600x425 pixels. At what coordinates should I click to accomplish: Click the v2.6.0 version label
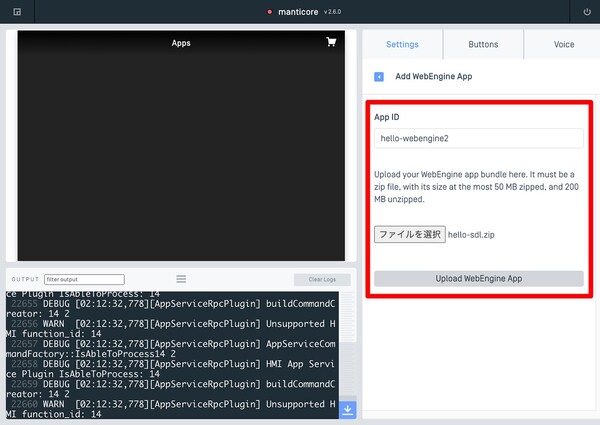[332, 12]
